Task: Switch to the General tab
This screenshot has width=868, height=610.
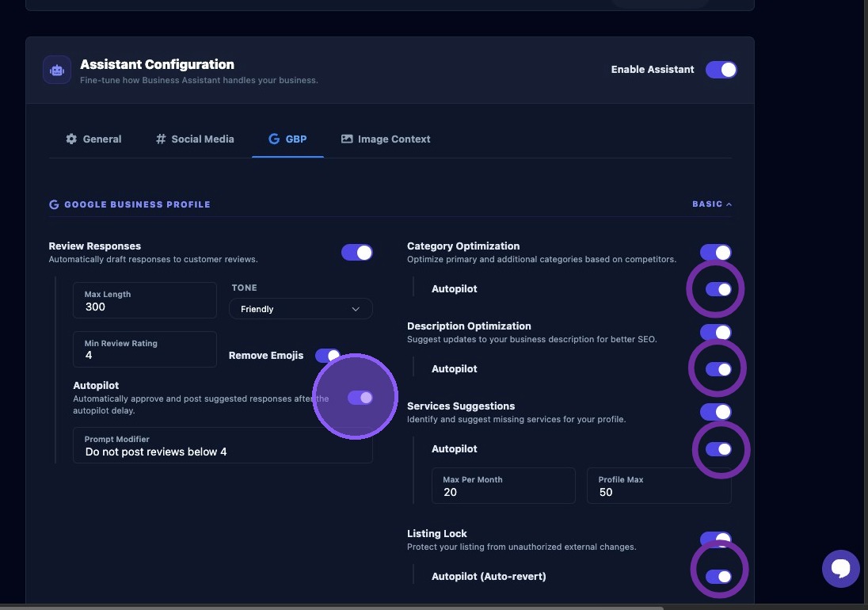Action: pos(93,139)
